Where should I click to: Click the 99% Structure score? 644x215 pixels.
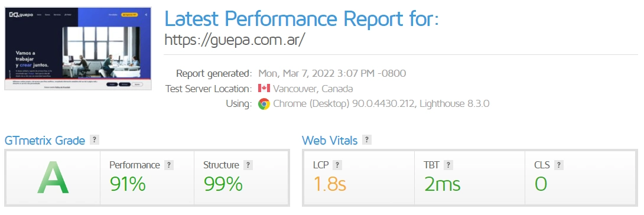[223, 184]
